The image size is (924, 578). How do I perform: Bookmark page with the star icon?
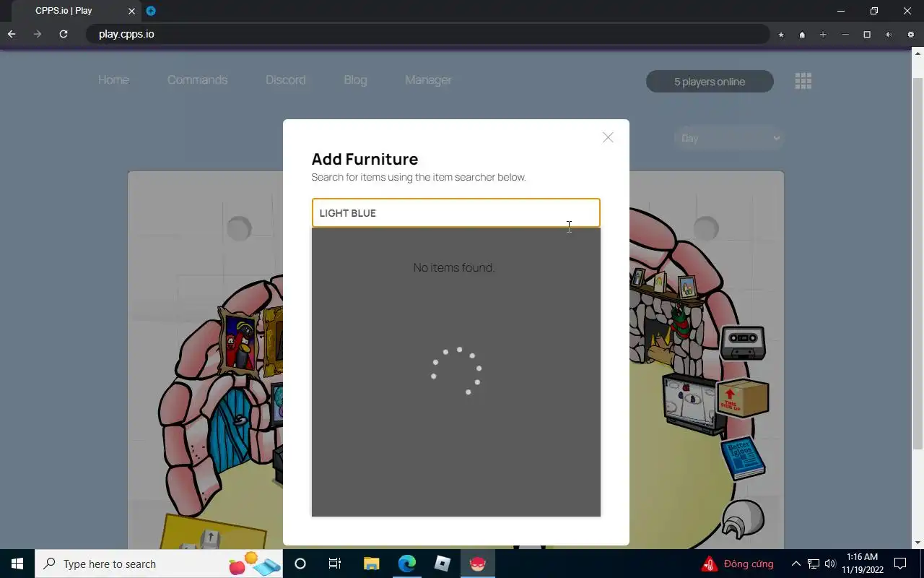(x=781, y=35)
